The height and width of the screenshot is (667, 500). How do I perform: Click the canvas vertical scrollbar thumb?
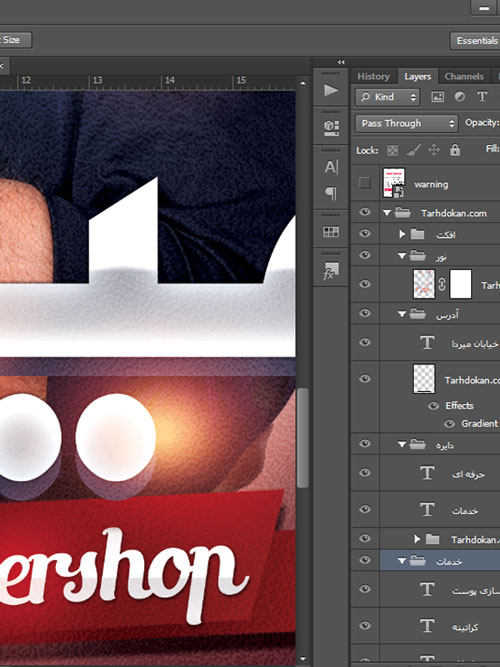coord(303,438)
